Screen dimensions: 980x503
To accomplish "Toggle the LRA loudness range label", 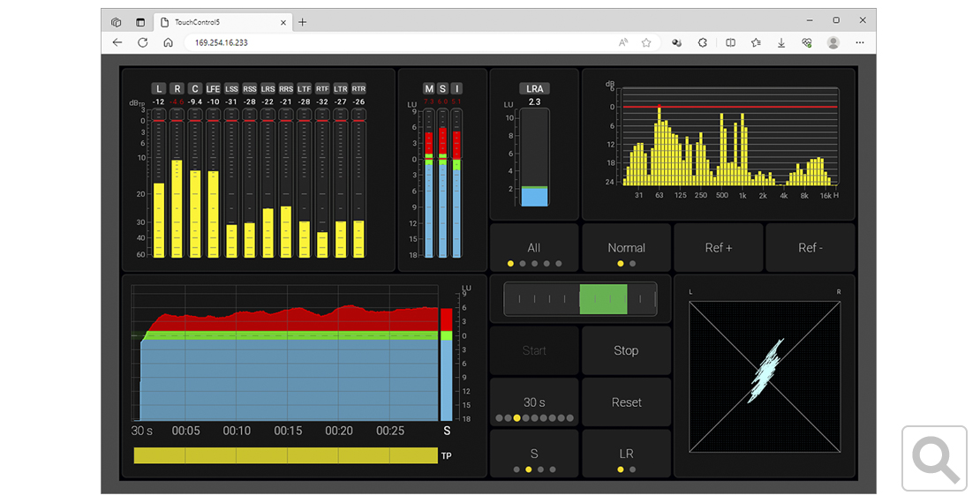I will (x=534, y=88).
